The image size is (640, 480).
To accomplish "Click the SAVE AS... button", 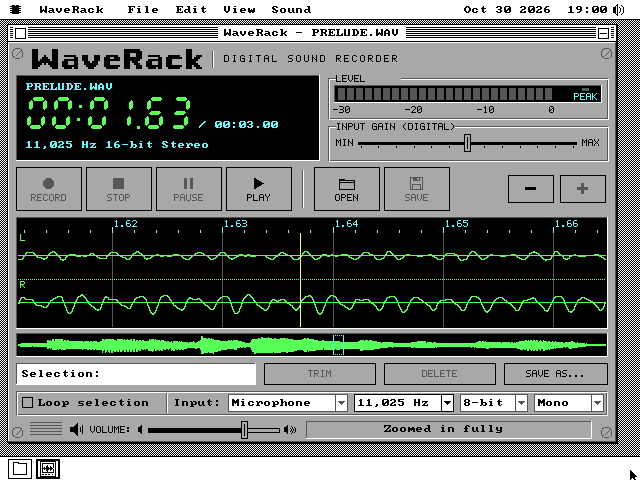I will pos(556,374).
